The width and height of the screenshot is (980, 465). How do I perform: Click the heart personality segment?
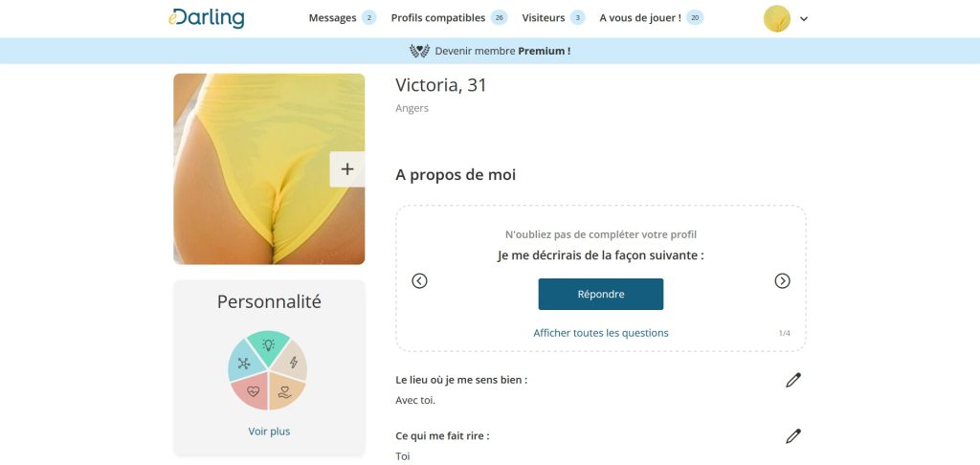[252, 391]
